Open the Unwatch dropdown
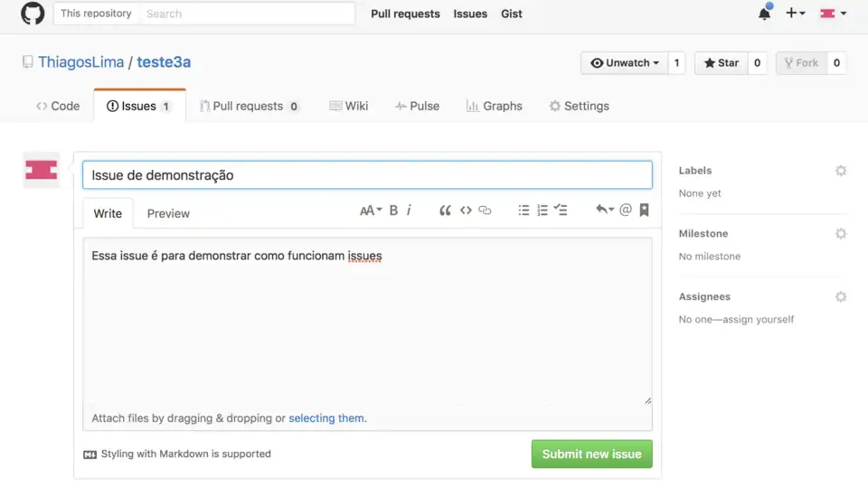The height and width of the screenshot is (496, 868). click(x=624, y=63)
